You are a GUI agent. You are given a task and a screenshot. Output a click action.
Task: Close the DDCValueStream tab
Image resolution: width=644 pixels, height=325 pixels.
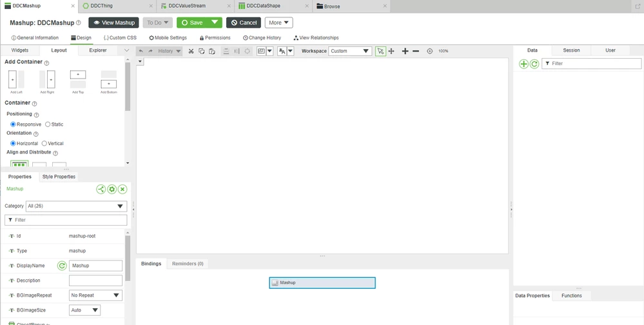[x=229, y=6]
